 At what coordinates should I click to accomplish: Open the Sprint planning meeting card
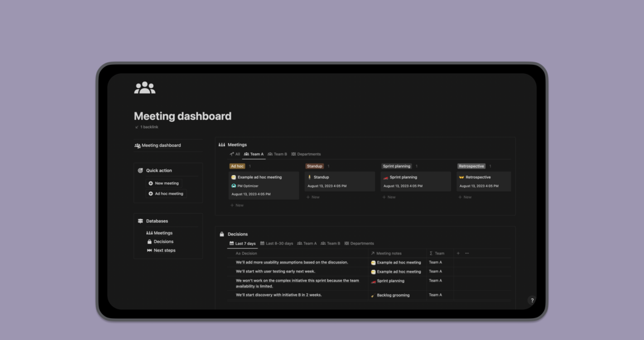tap(416, 182)
